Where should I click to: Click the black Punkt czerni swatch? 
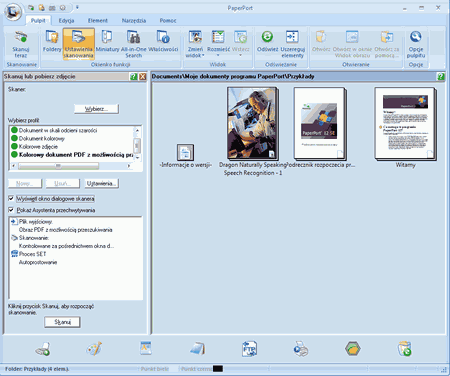click(x=218, y=369)
